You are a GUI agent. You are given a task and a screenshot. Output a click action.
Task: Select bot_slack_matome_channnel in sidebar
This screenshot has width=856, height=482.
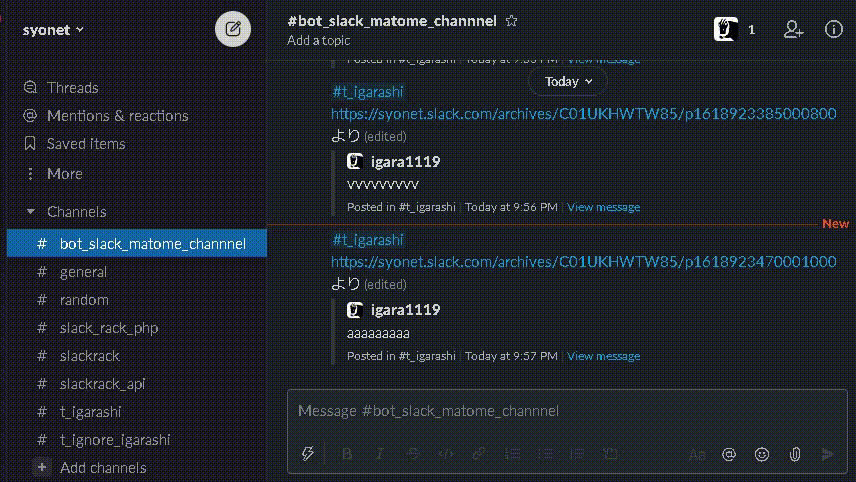(137, 243)
